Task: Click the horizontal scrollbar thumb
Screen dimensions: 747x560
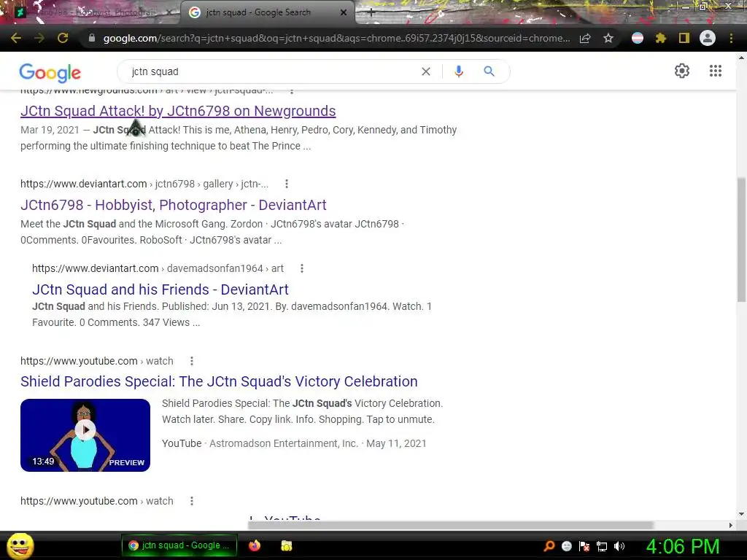Action: pos(451,525)
